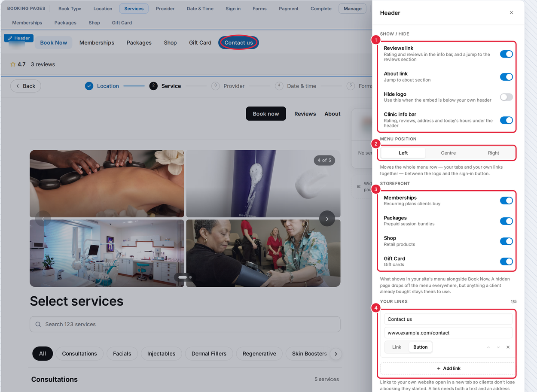
Task: Click Memberships in the site header menu
Action: [97, 43]
